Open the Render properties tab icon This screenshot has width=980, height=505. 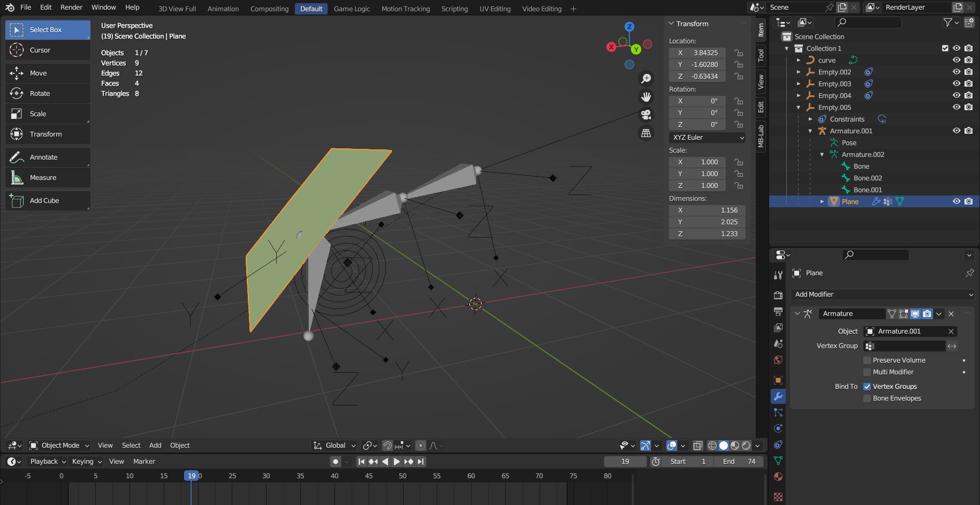(778, 295)
